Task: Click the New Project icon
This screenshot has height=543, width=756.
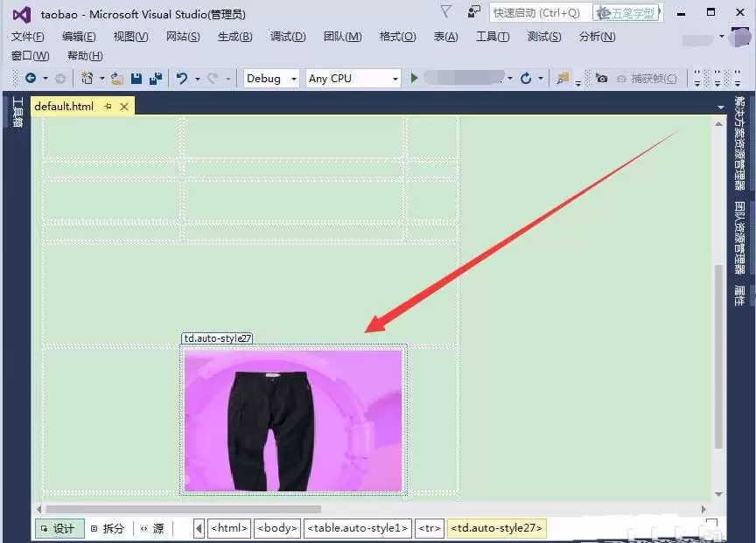Action: pos(87,79)
